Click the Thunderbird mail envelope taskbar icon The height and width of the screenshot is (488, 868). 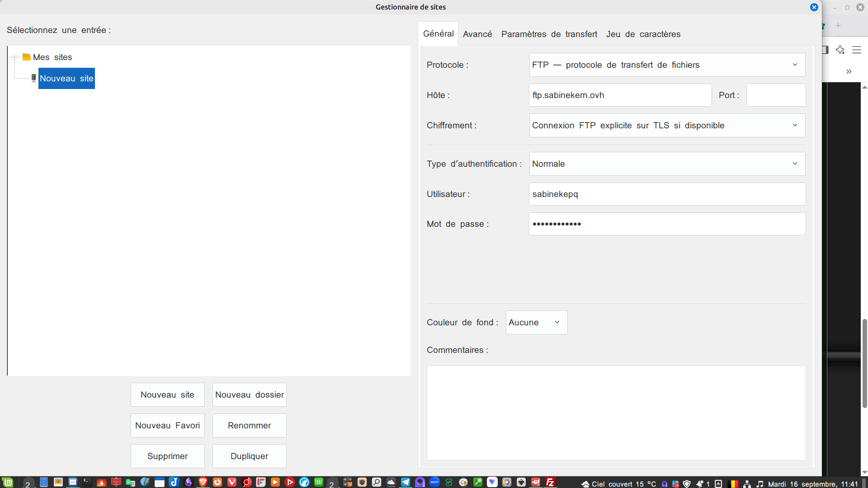pyautogui.click(x=73, y=483)
